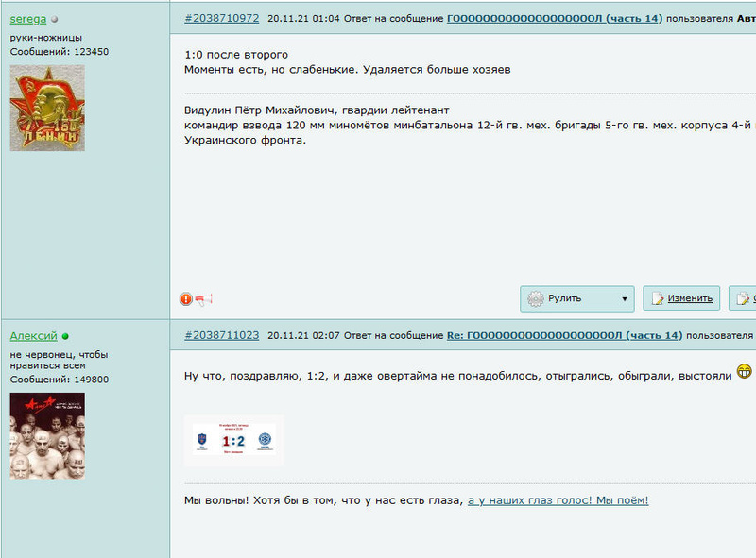The height and width of the screenshot is (558, 756).
Task: Open message permalink #2038710972
Action: [222, 18]
